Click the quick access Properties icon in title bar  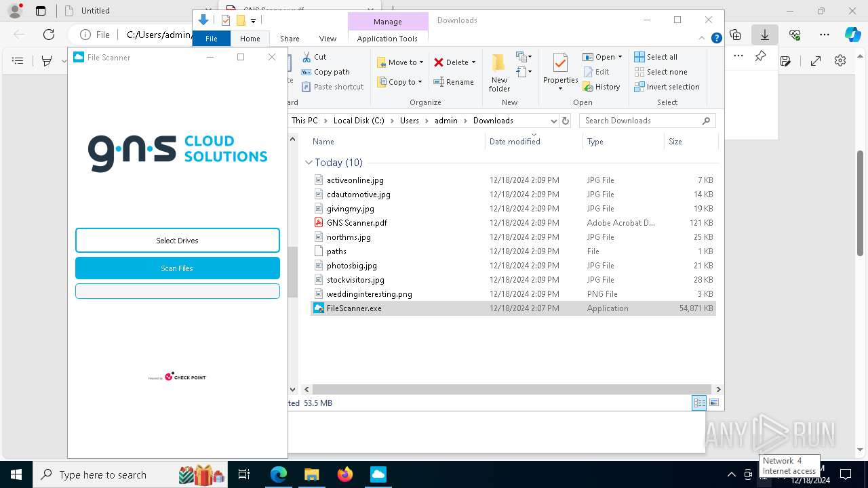coord(226,20)
